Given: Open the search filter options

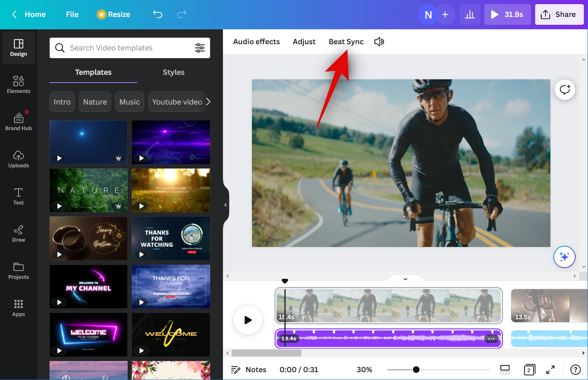Looking at the screenshot, I should pyautogui.click(x=200, y=48).
